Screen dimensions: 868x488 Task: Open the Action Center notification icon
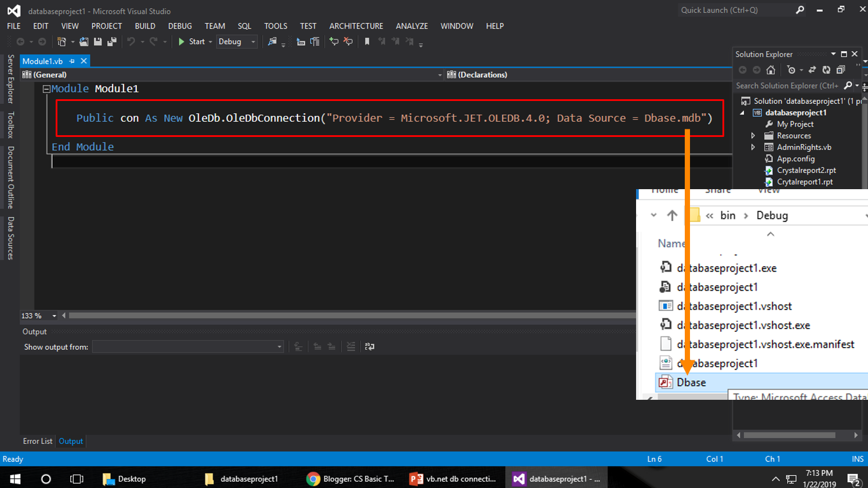854,479
